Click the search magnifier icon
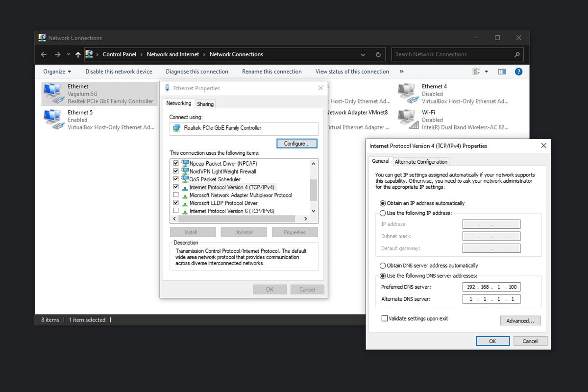The height and width of the screenshot is (392, 588). click(516, 54)
